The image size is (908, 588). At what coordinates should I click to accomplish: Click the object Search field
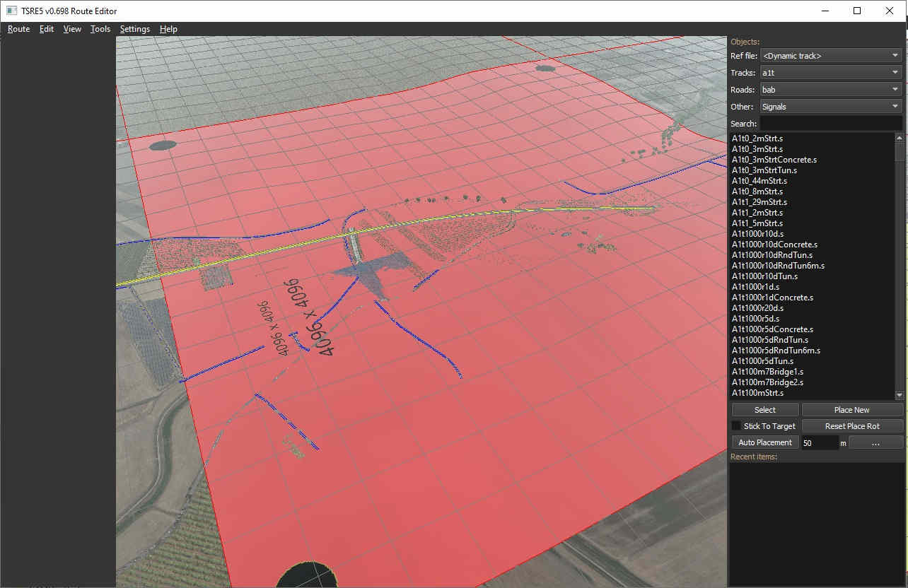(830, 124)
